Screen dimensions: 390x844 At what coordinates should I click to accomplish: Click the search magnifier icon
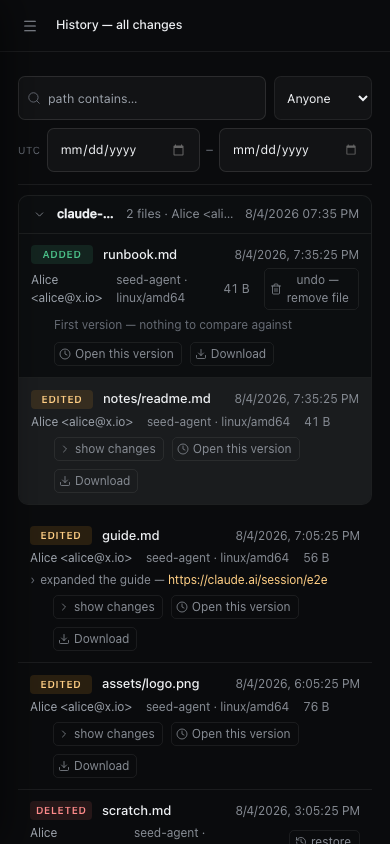34,99
